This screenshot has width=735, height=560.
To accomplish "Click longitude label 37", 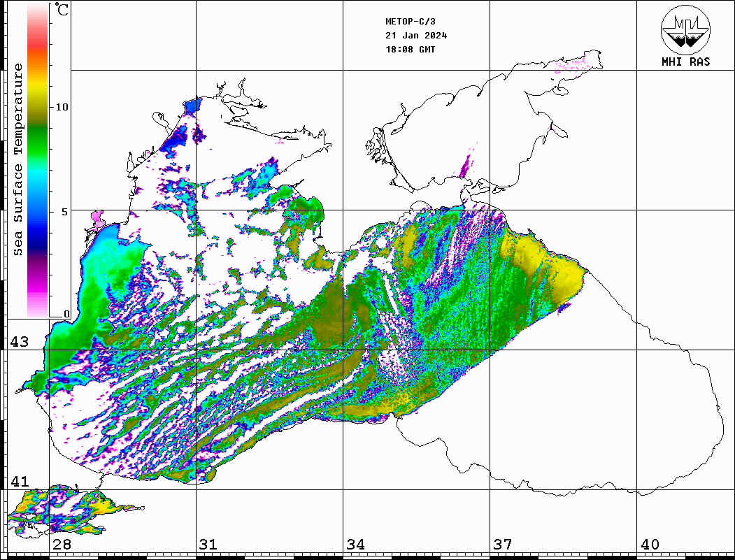I will click(x=503, y=544).
